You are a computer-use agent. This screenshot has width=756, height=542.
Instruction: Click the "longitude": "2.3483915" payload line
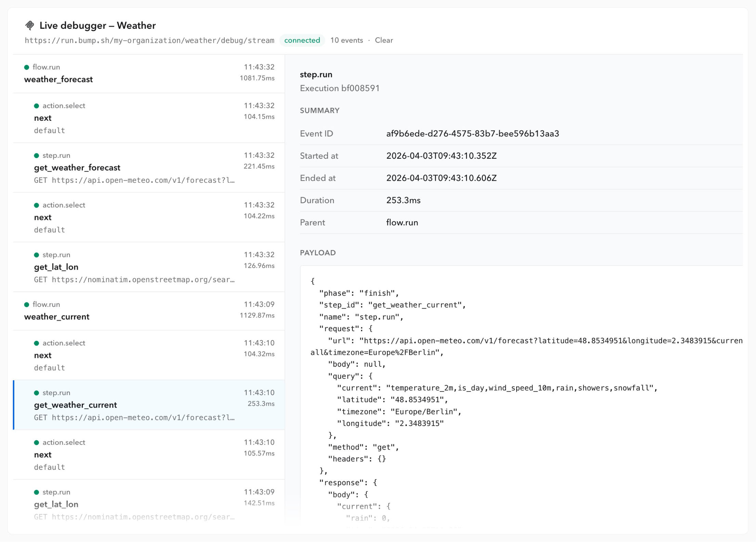tap(390, 424)
